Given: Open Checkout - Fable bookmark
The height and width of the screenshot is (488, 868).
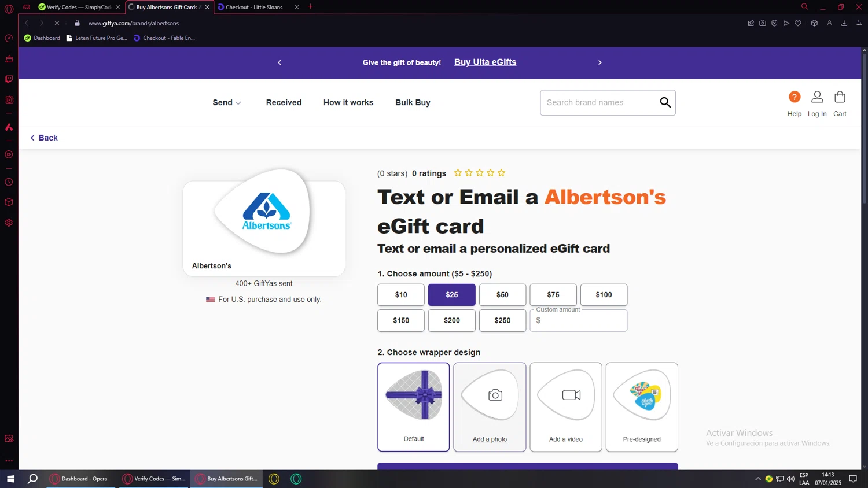Looking at the screenshot, I should (x=164, y=38).
